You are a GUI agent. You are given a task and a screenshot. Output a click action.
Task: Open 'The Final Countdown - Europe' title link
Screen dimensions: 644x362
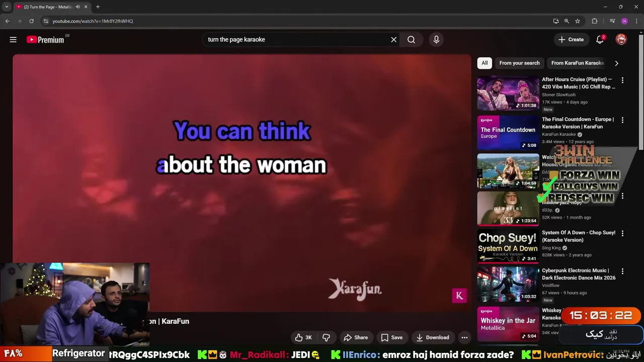pos(578,123)
